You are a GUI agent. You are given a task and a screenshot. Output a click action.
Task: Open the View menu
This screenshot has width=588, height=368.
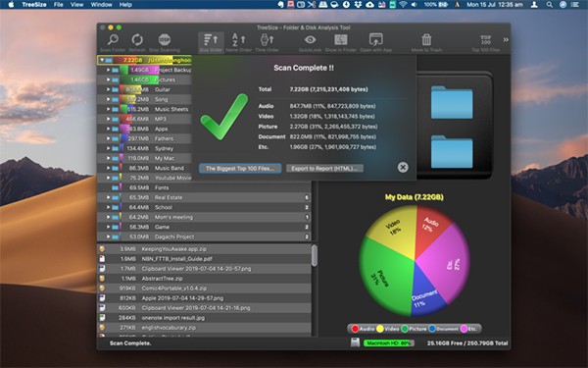click(x=76, y=5)
